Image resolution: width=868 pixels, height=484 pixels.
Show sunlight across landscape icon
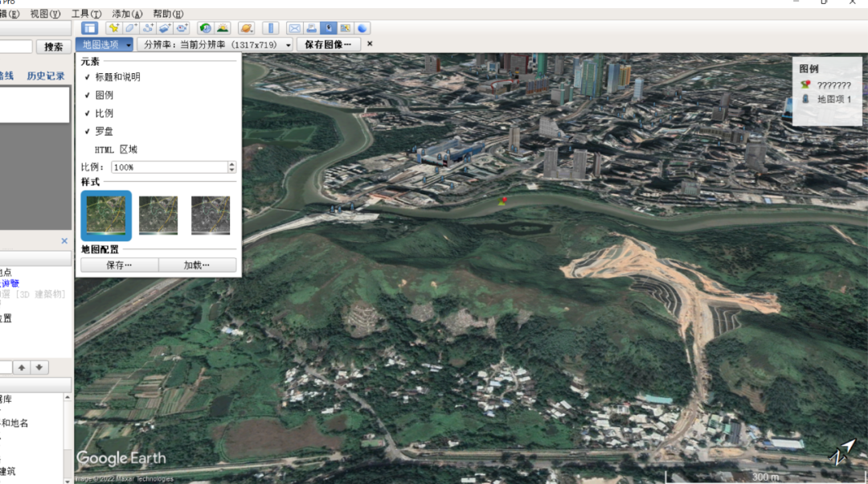click(x=223, y=28)
